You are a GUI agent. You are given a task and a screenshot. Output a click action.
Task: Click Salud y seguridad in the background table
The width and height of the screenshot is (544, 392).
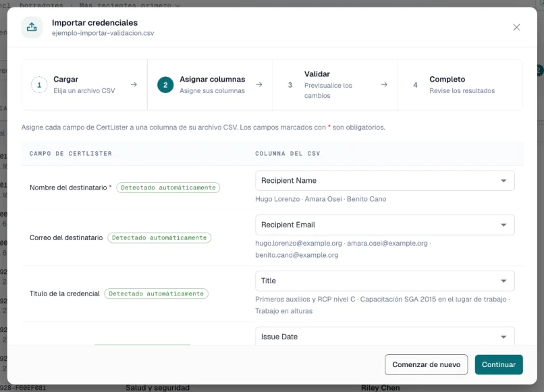point(157,388)
